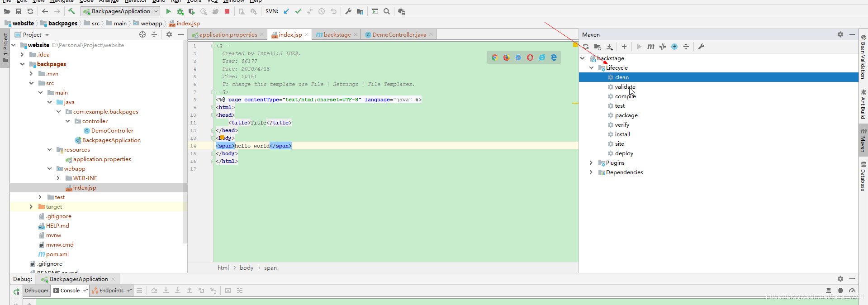868x305 pixels.
Task: Open Search Everywhere magnifier icon
Action: tap(387, 11)
